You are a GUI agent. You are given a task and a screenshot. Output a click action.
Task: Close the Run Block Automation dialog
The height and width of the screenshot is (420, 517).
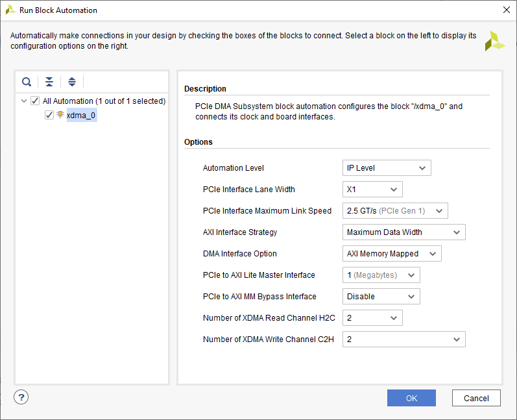pos(506,10)
